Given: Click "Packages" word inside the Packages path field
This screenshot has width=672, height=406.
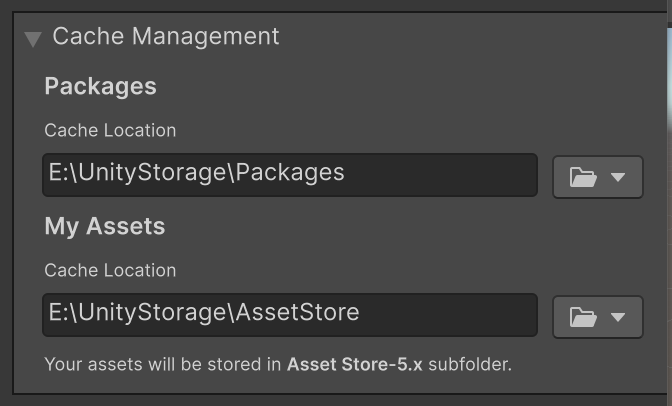Looking at the screenshot, I should point(289,172).
